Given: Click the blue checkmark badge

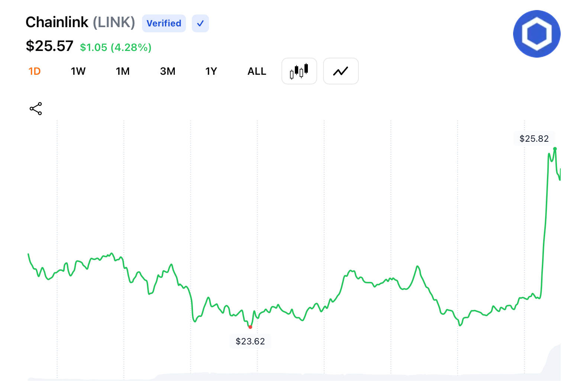Looking at the screenshot, I should 200,23.
